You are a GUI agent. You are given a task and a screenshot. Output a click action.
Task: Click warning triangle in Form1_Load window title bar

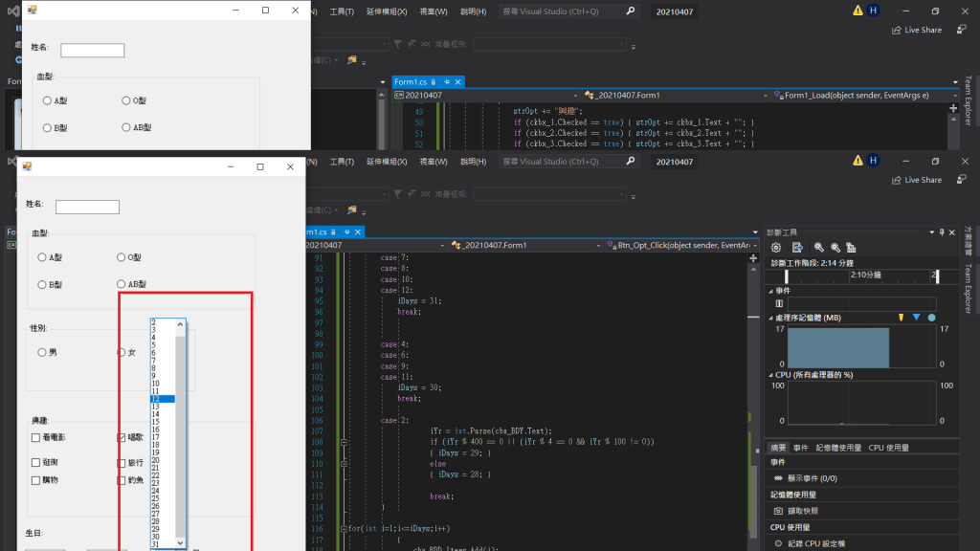click(857, 10)
